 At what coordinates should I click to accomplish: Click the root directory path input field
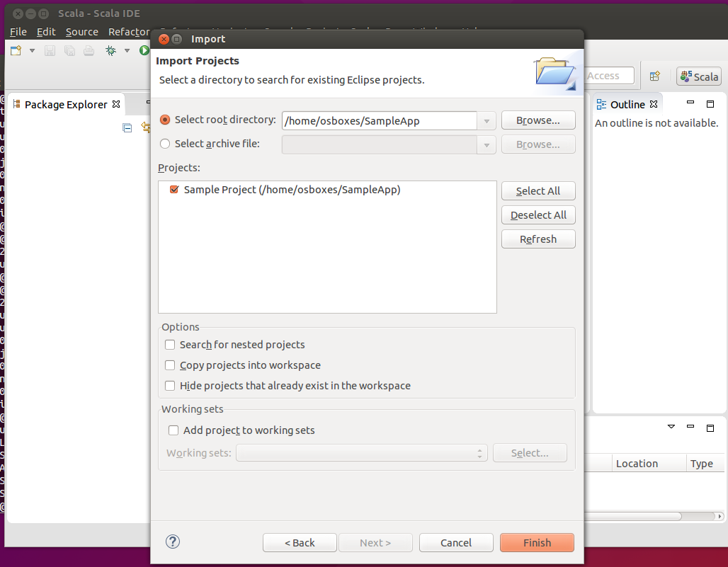[380, 120]
